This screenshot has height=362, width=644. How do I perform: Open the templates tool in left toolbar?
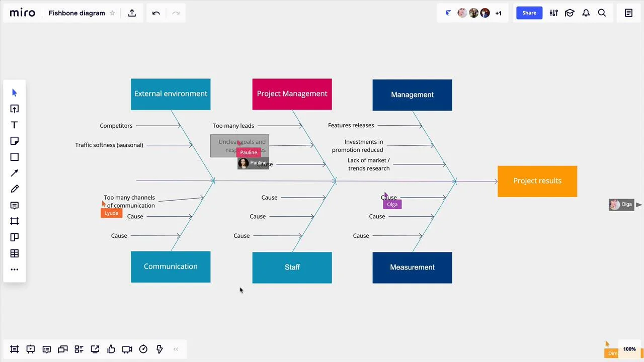point(15,109)
